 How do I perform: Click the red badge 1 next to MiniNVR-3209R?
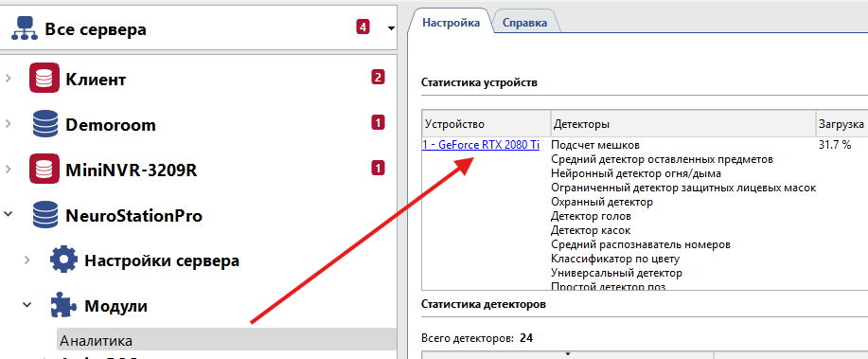click(378, 168)
